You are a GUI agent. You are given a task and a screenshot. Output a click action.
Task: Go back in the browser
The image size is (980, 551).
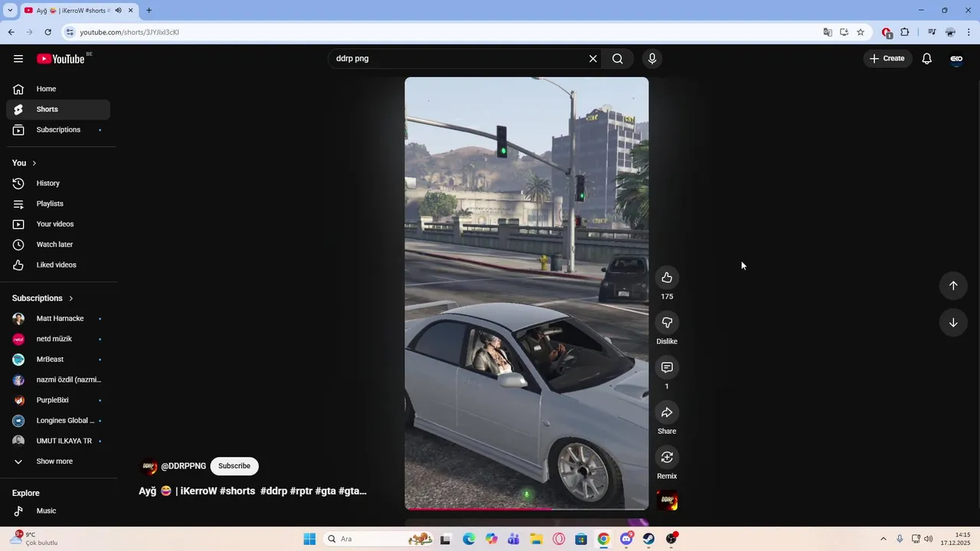[x=11, y=32]
